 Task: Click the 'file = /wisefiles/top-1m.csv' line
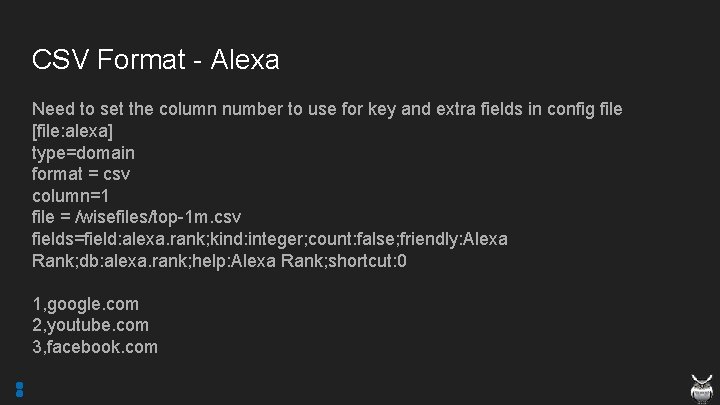136,217
